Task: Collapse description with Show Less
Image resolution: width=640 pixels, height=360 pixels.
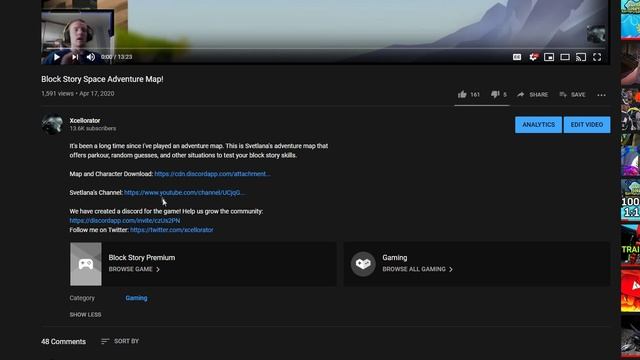Action: point(85,315)
